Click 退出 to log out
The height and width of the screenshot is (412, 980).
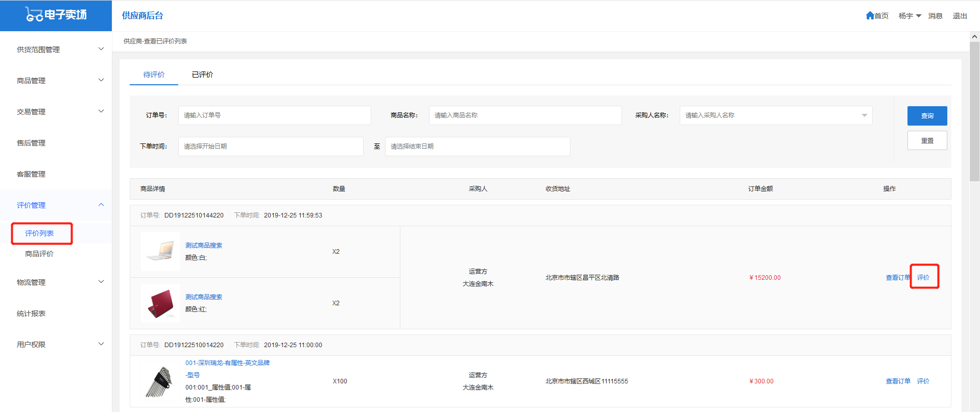[960, 16]
